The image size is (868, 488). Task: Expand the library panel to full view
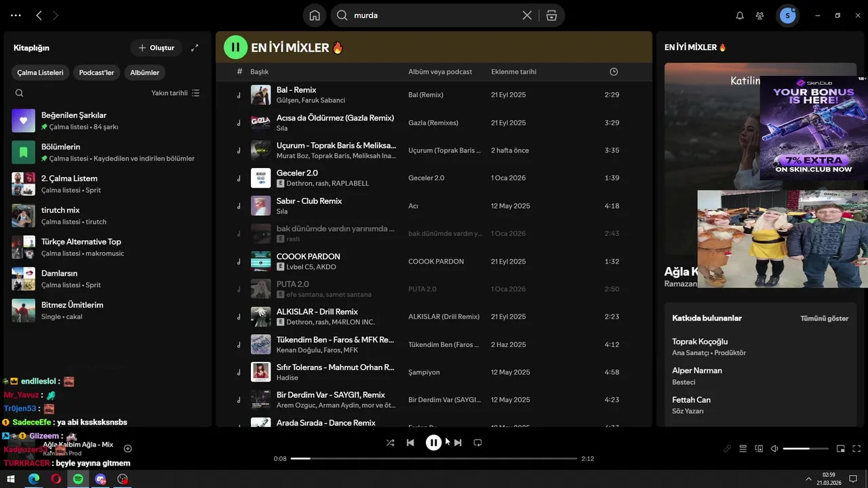[x=195, y=47]
